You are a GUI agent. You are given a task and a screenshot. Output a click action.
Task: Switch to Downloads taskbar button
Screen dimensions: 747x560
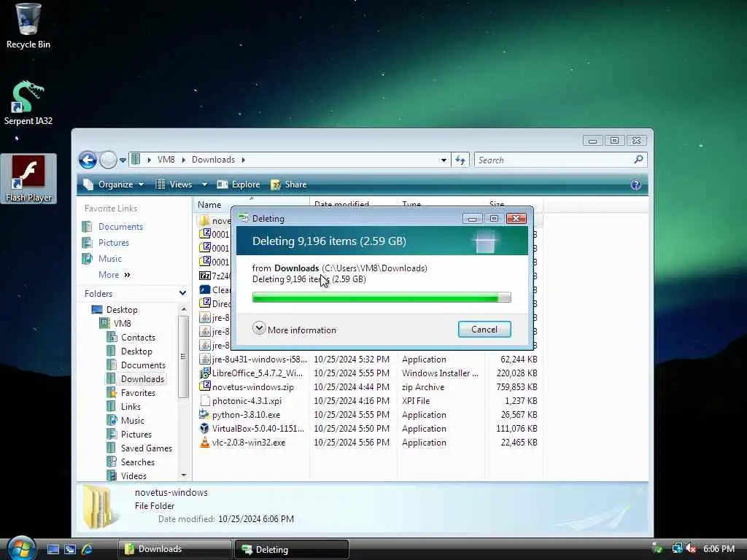pyautogui.click(x=175, y=550)
